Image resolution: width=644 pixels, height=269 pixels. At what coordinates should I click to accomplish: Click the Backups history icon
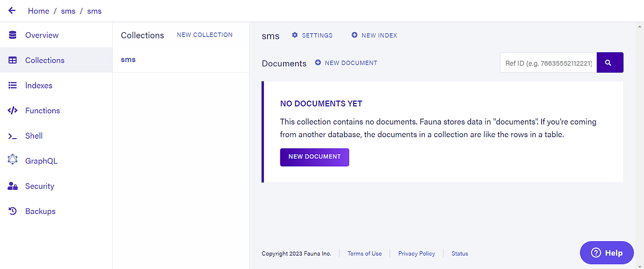13,211
